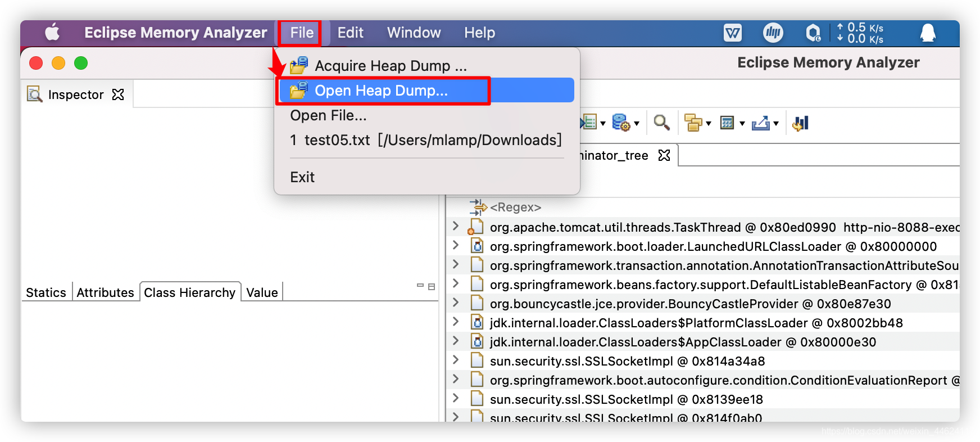
Task: Expand the DefaultListableBeanFactory row
Action: click(x=456, y=283)
